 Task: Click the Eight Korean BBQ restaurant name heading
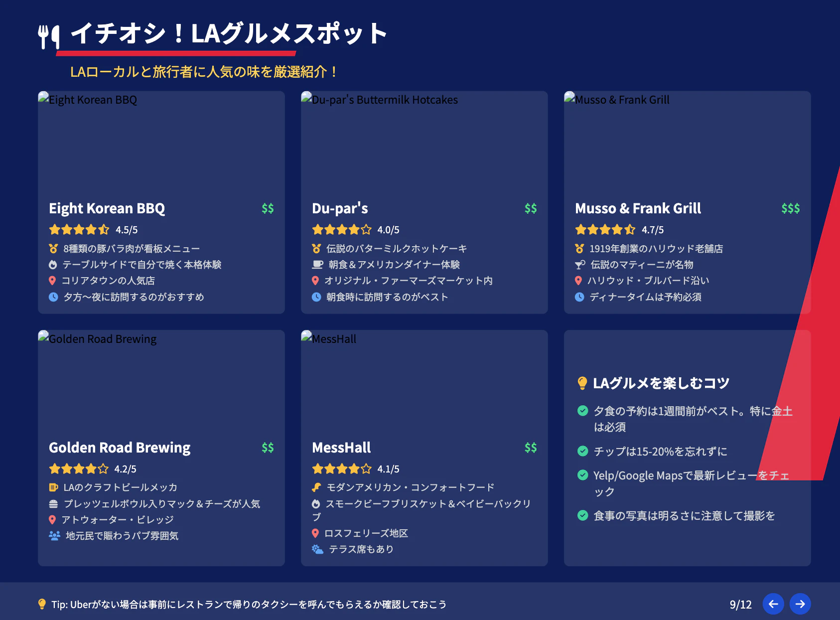click(107, 208)
